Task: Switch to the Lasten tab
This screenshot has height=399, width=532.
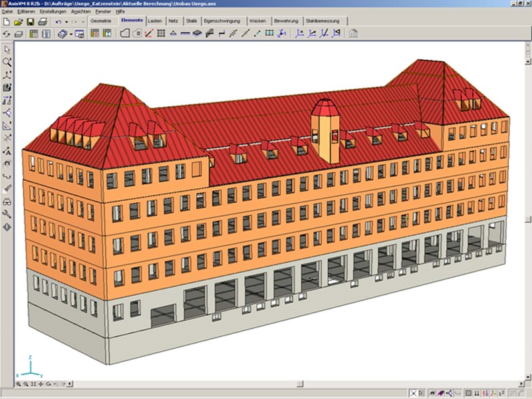Action: (155, 21)
